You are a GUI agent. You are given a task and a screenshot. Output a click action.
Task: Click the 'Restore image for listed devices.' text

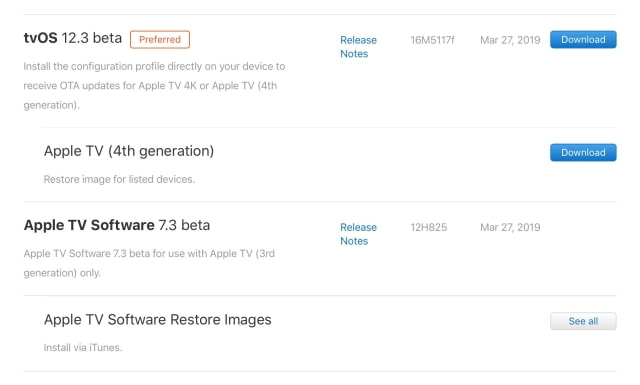[x=119, y=180]
